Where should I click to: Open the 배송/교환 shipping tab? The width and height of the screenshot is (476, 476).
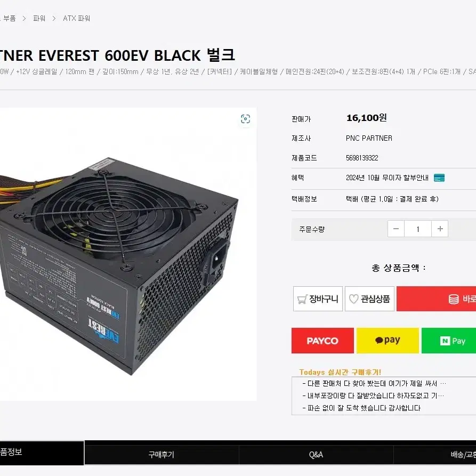click(435, 455)
